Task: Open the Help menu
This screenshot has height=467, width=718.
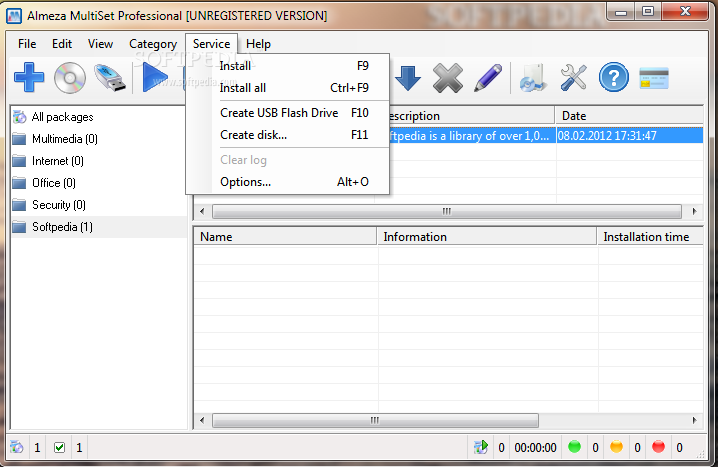Action: point(258,44)
